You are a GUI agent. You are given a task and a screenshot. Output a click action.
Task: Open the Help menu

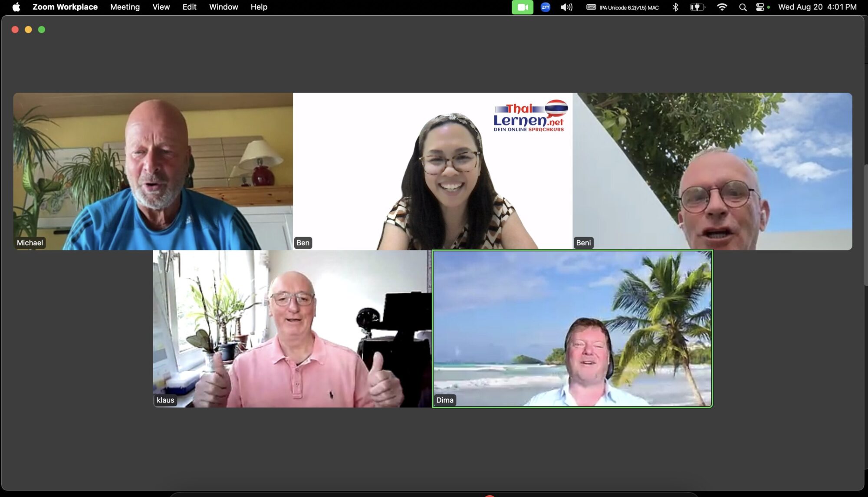(259, 7)
